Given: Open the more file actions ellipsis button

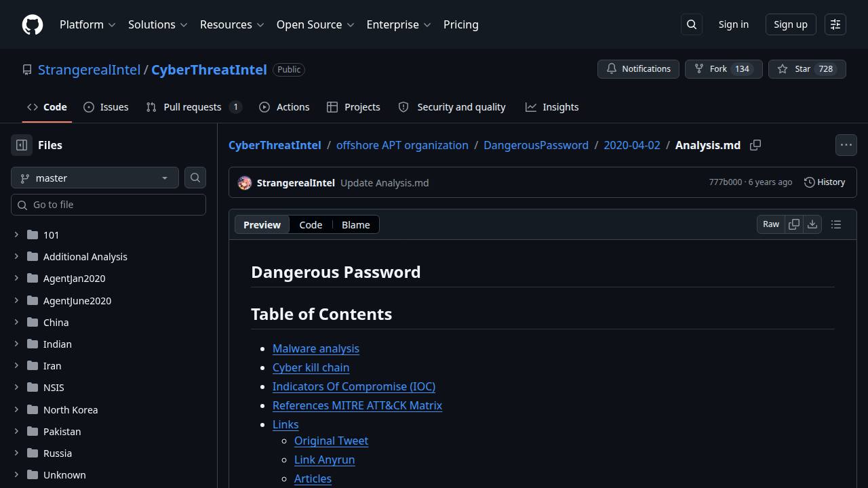Looking at the screenshot, I should (846, 145).
